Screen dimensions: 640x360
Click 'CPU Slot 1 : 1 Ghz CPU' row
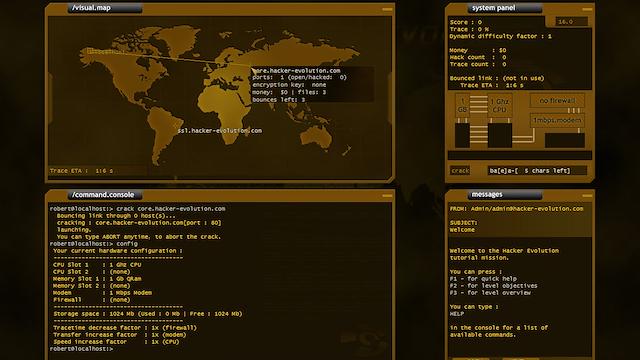pos(97,265)
